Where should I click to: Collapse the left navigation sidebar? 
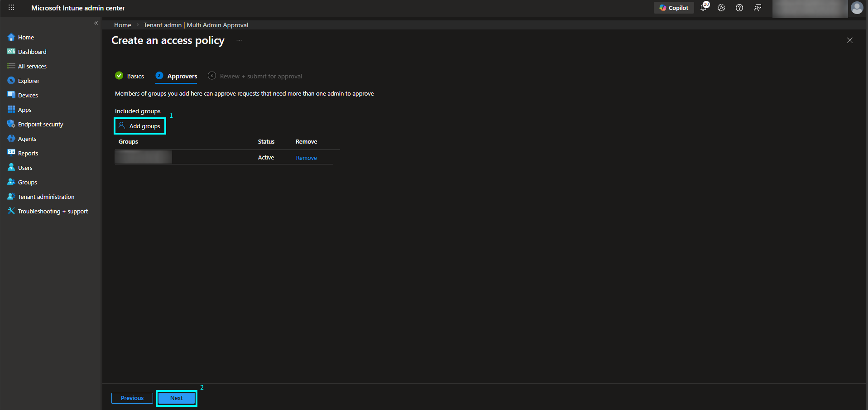pyautogui.click(x=96, y=23)
